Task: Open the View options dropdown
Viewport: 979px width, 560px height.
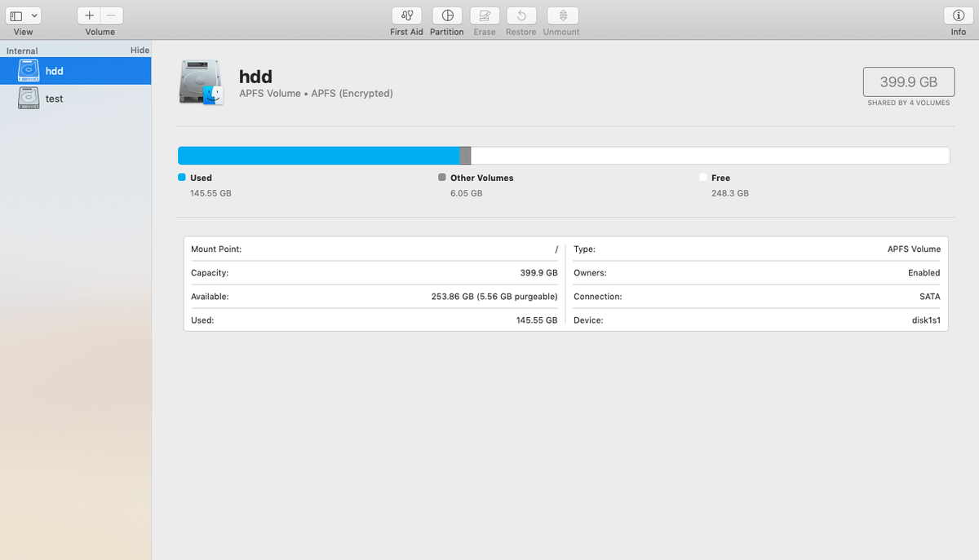Action: (34, 15)
